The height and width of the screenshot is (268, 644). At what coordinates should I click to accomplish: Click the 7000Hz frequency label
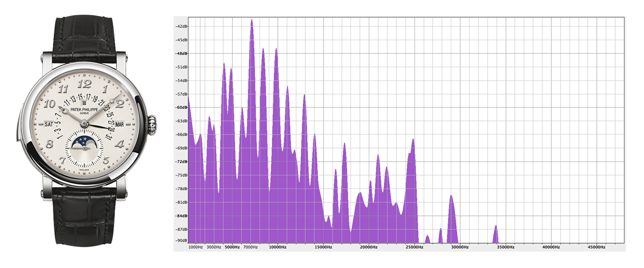click(x=250, y=247)
